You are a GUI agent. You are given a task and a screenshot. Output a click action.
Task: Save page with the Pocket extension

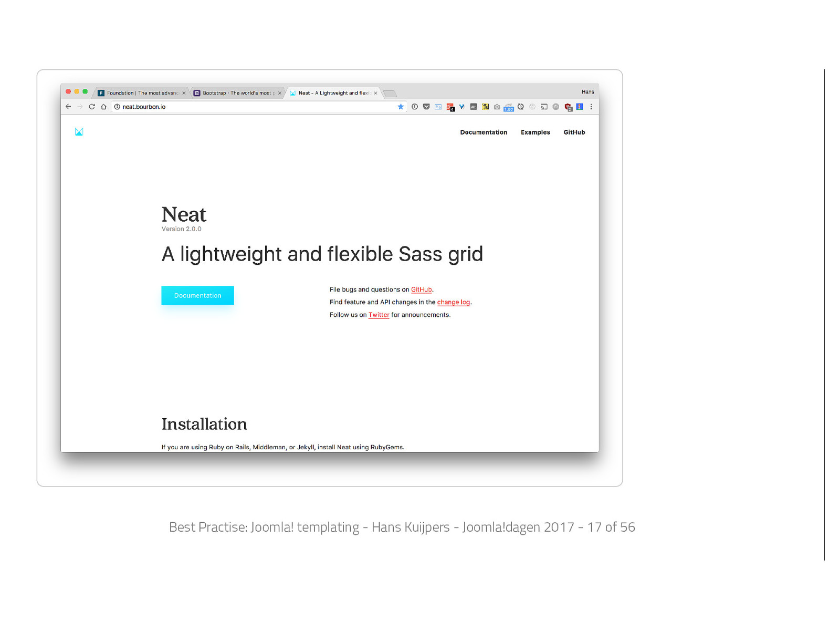[426, 107]
